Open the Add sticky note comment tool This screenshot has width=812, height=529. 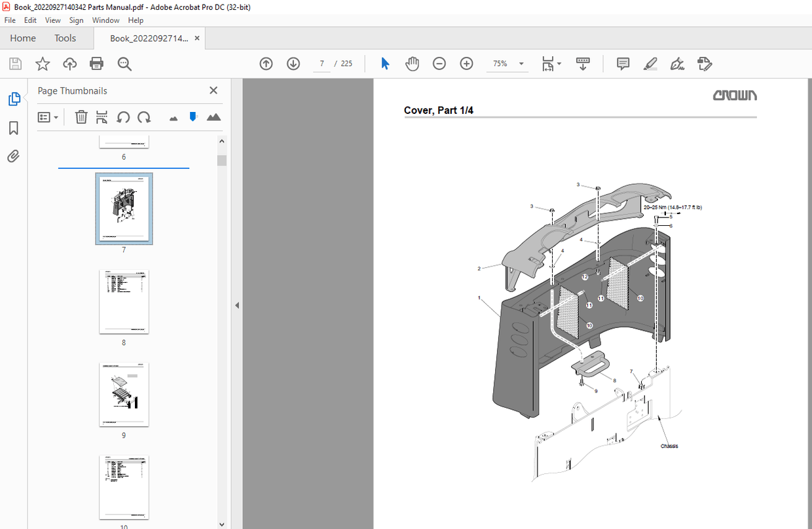(622, 64)
